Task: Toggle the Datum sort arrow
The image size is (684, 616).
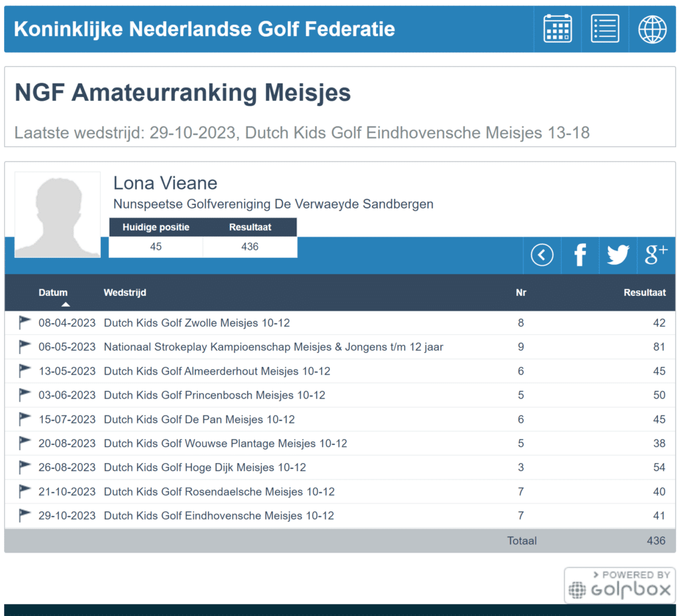Action: click(65, 305)
